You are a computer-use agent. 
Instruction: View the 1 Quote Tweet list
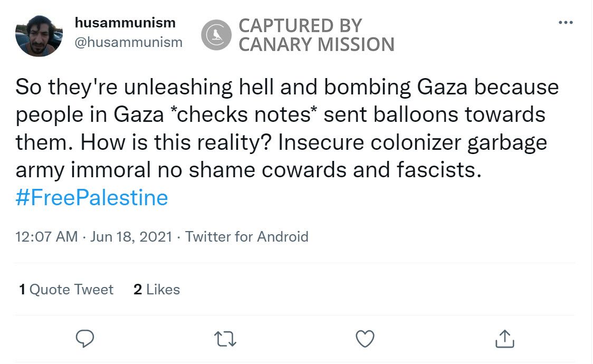(x=66, y=290)
